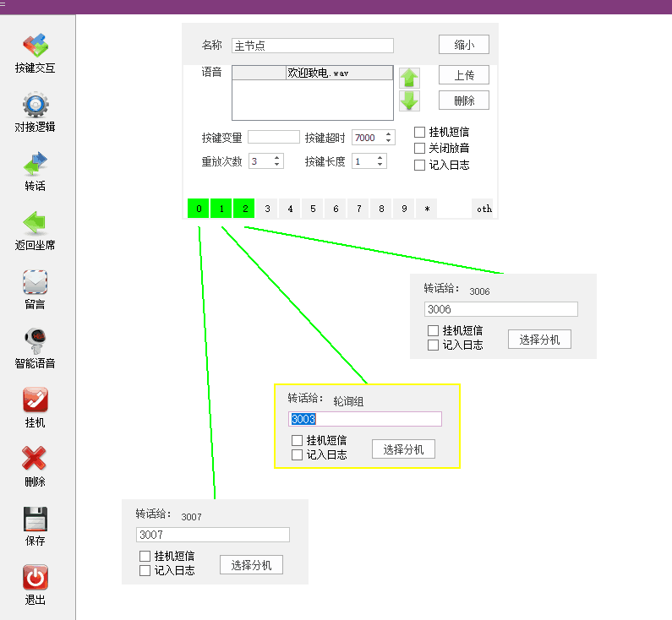The image size is (672, 620).
Task: Click the extension field showing 3006
Action: click(x=501, y=309)
